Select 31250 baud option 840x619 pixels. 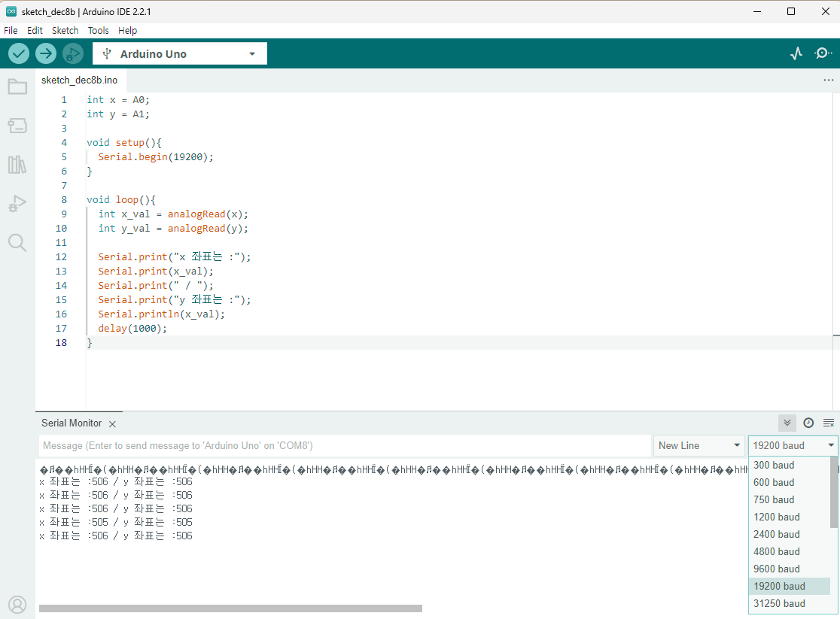click(x=789, y=603)
